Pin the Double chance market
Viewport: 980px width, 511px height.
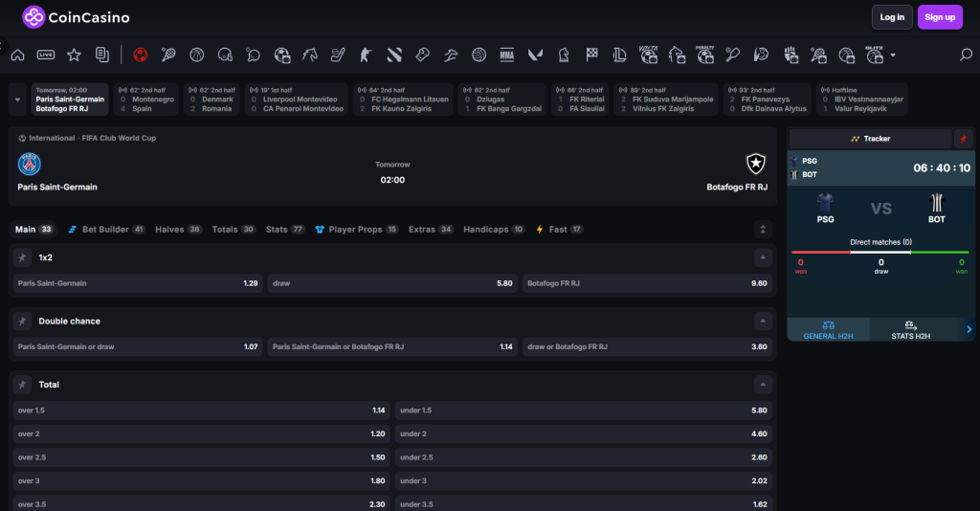23,322
